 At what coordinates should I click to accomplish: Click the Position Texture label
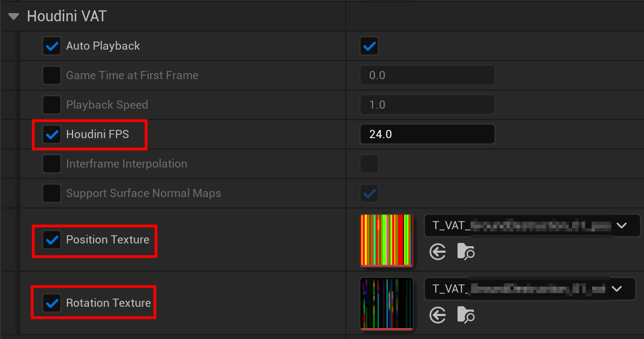(107, 240)
